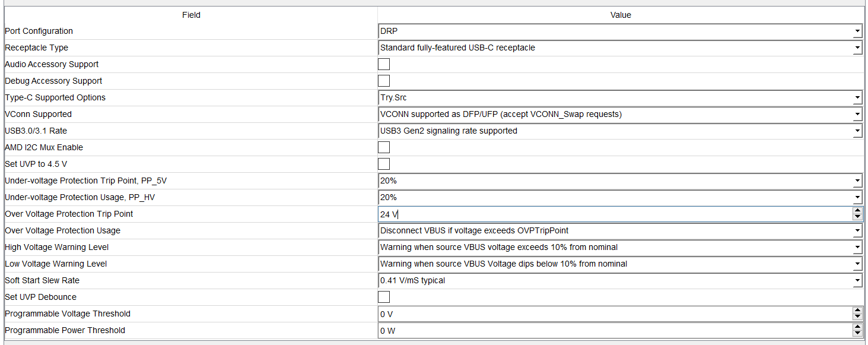Enable AMD I2C Mux
Screen dimensions: 868x345
[x=383, y=147]
